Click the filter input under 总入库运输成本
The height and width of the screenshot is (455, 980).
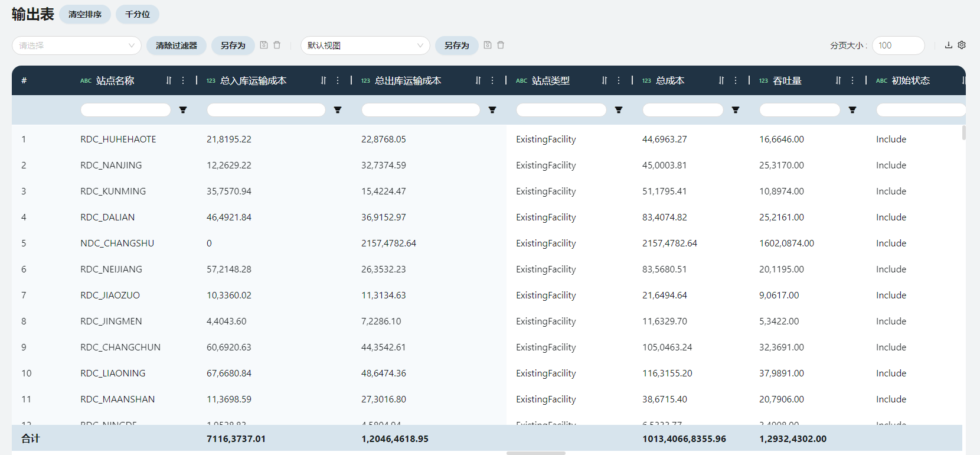tap(266, 110)
